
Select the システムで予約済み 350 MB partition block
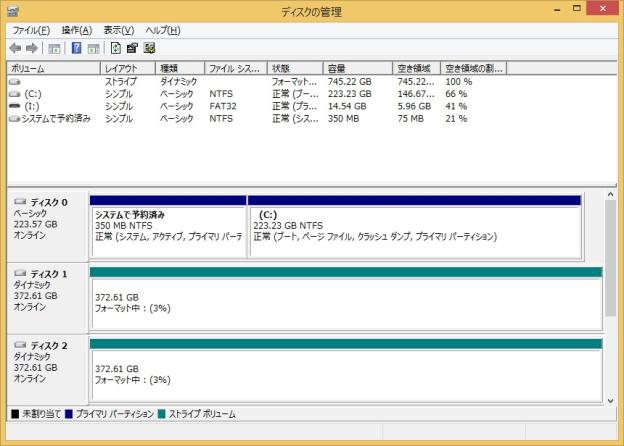(x=168, y=227)
